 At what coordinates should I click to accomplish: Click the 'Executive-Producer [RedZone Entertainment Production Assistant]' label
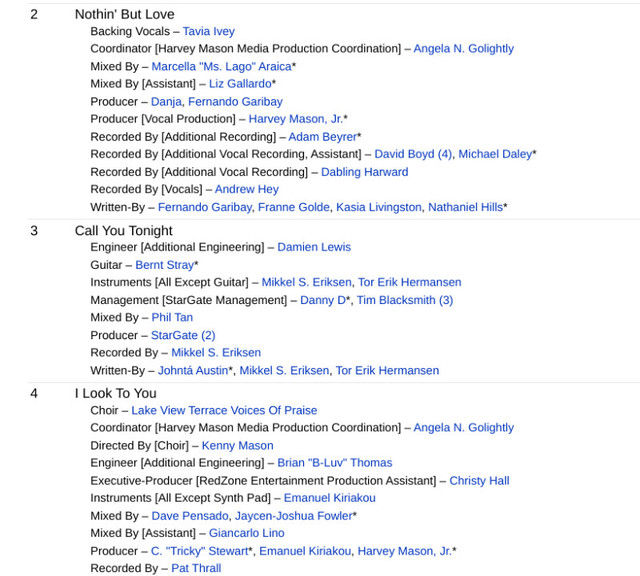click(x=264, y=480)
